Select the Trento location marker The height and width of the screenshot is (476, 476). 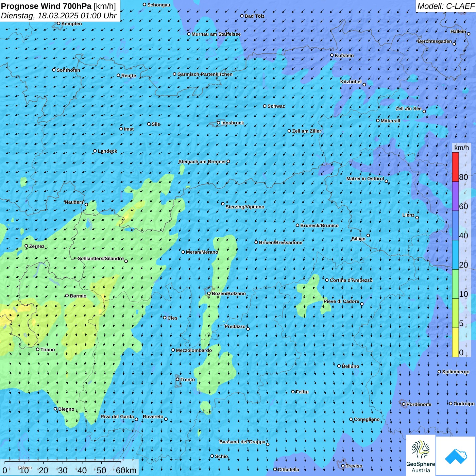177,379
